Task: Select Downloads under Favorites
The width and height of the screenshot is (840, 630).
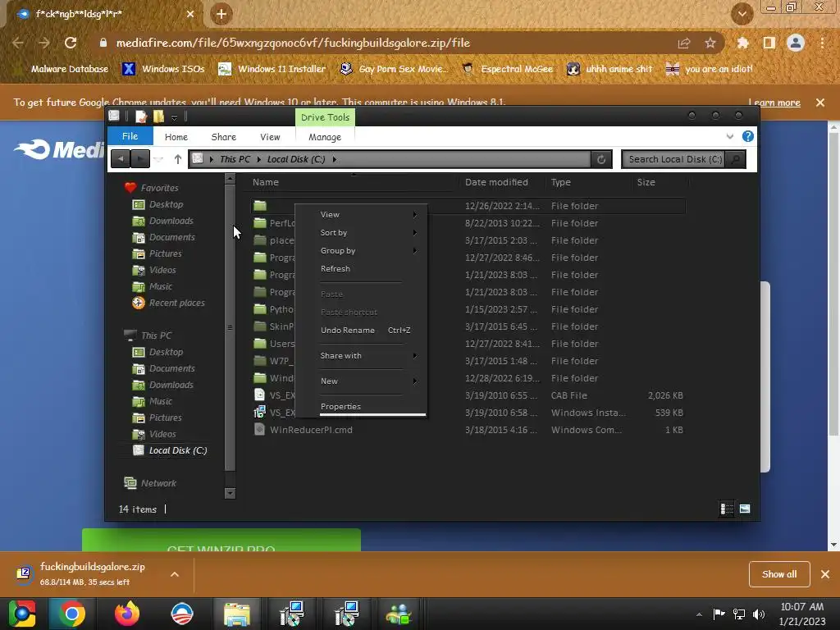Action: point(163,221)
